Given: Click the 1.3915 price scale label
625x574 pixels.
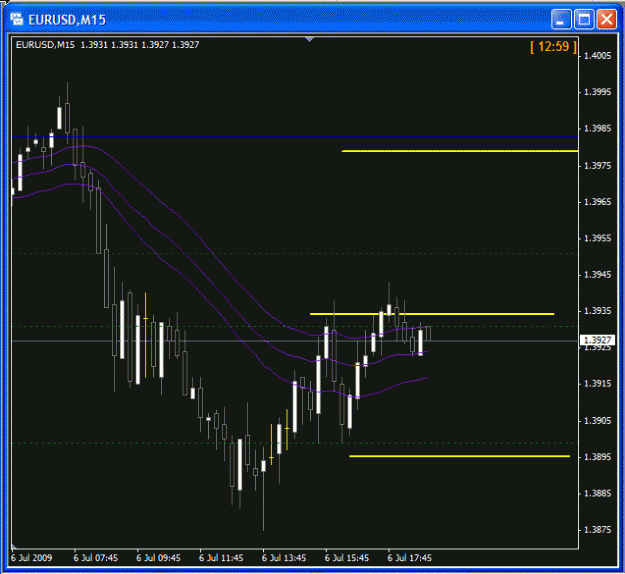Looking at the screenshot, I should pyautogui.click(x=597, y=384).
